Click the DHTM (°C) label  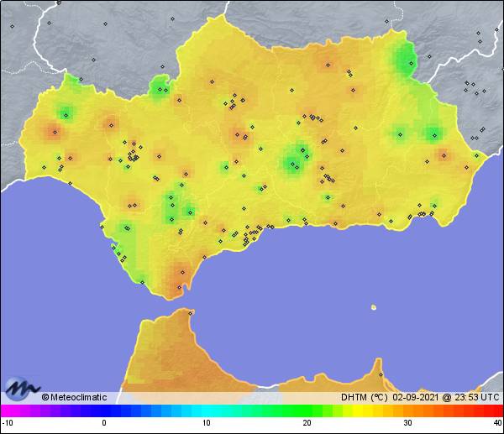click(365, 397)
